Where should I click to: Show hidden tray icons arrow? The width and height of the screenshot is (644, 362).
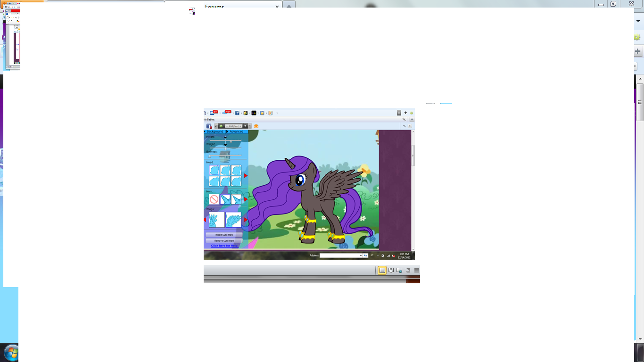point(378,256)
